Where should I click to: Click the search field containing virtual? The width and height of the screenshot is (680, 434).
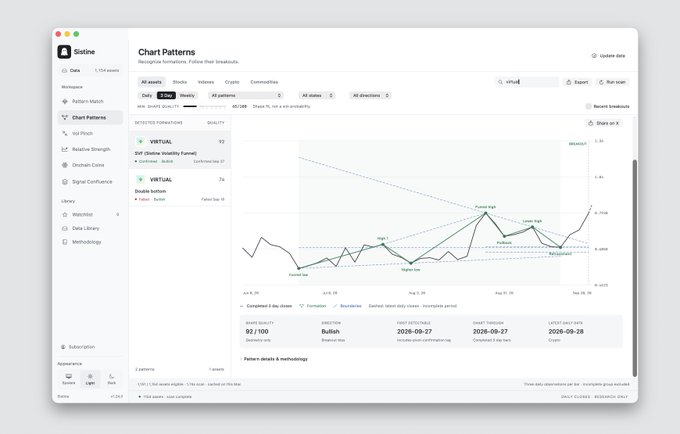pyautogui.click(x=527, y=82)
